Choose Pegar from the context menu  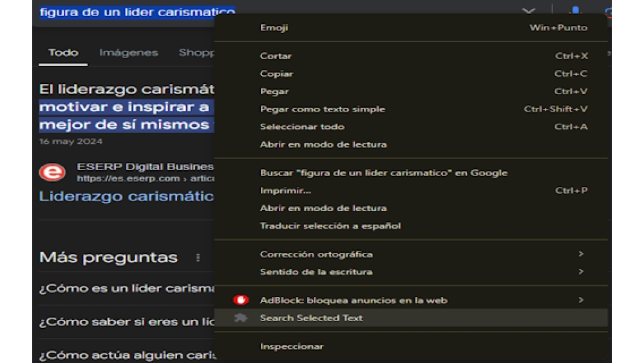point(411,92)
